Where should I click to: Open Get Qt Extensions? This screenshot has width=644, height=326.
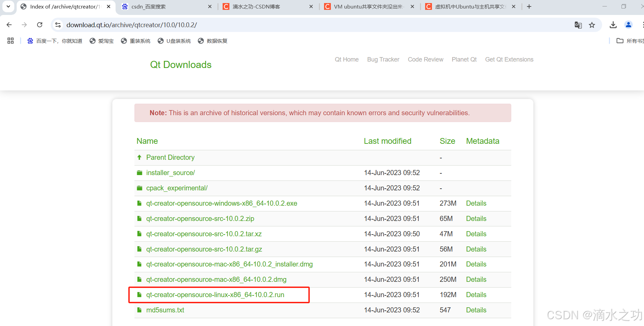tap(509, 59)
